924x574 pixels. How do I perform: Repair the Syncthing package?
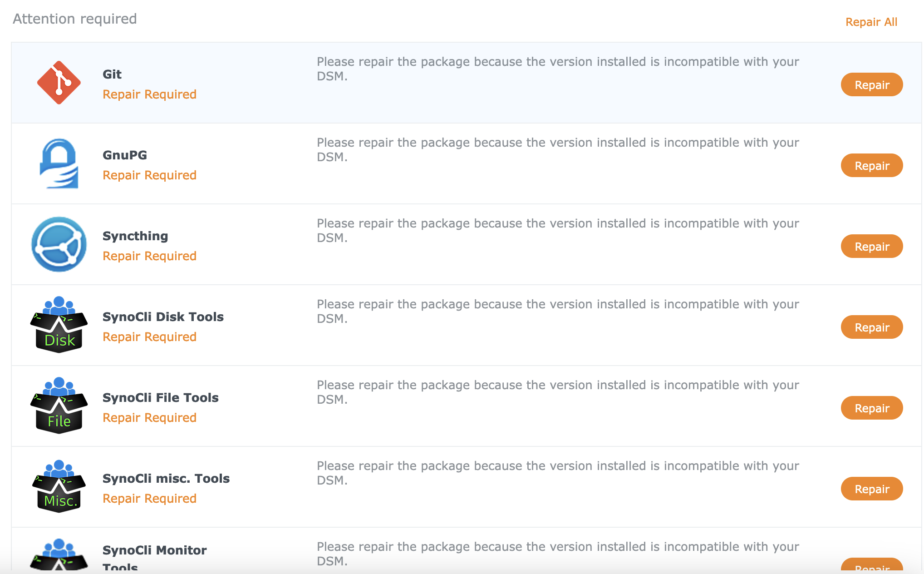point(872,246)
